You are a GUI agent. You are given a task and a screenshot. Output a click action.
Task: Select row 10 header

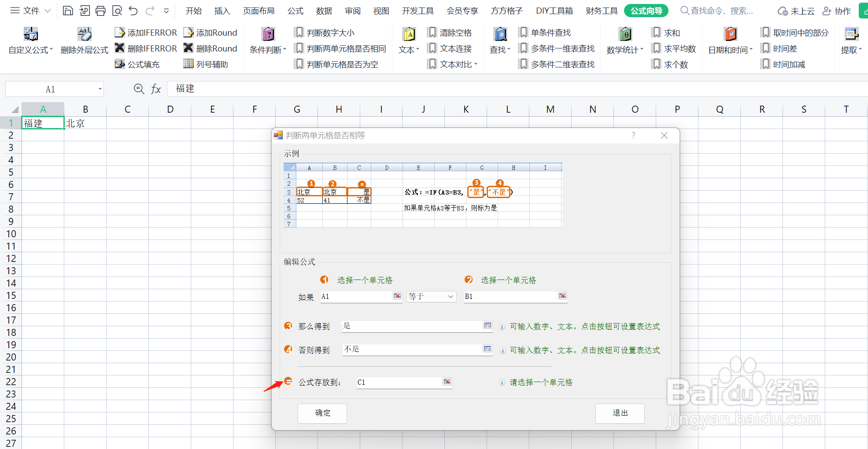coord(11,234)
